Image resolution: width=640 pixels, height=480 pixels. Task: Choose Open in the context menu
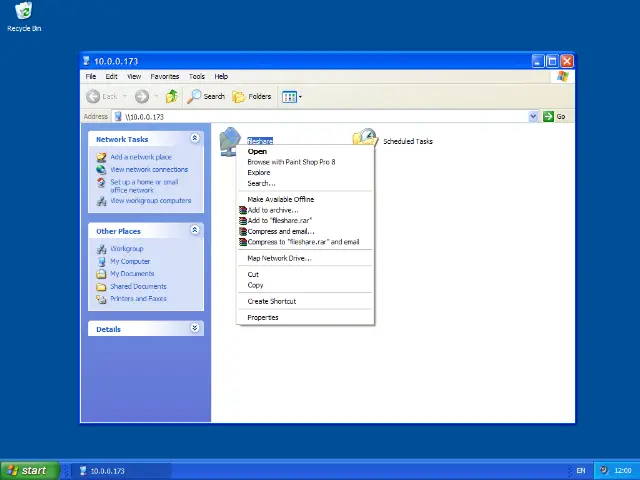tap(305, 151)
